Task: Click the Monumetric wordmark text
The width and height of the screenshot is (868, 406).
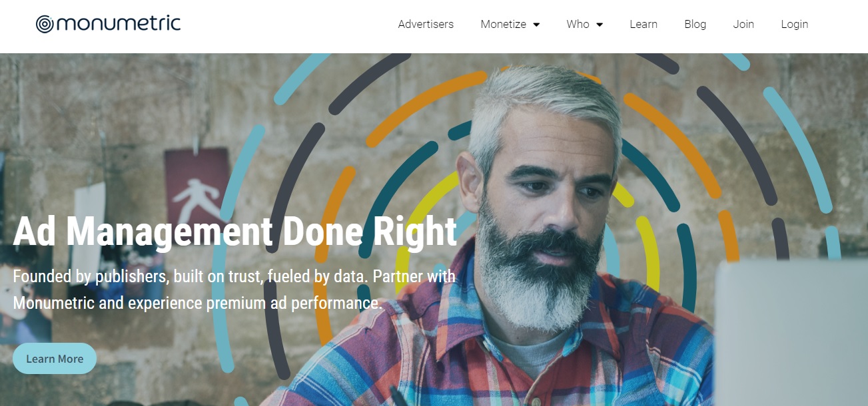Action: [x=119, y=24]
